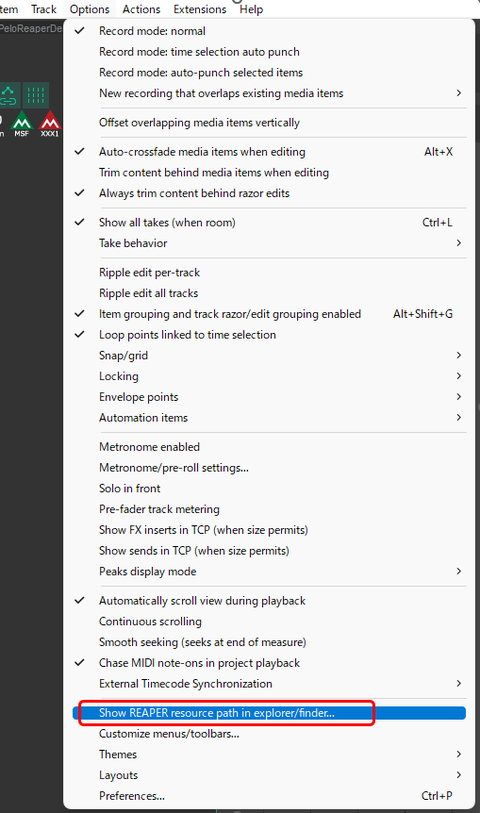Enable Show FX inserts in TCP

pyautogui.click(x=269, y=530)
